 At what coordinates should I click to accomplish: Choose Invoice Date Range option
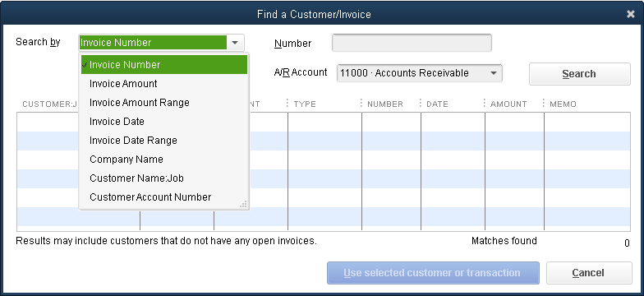pos(164,140)
